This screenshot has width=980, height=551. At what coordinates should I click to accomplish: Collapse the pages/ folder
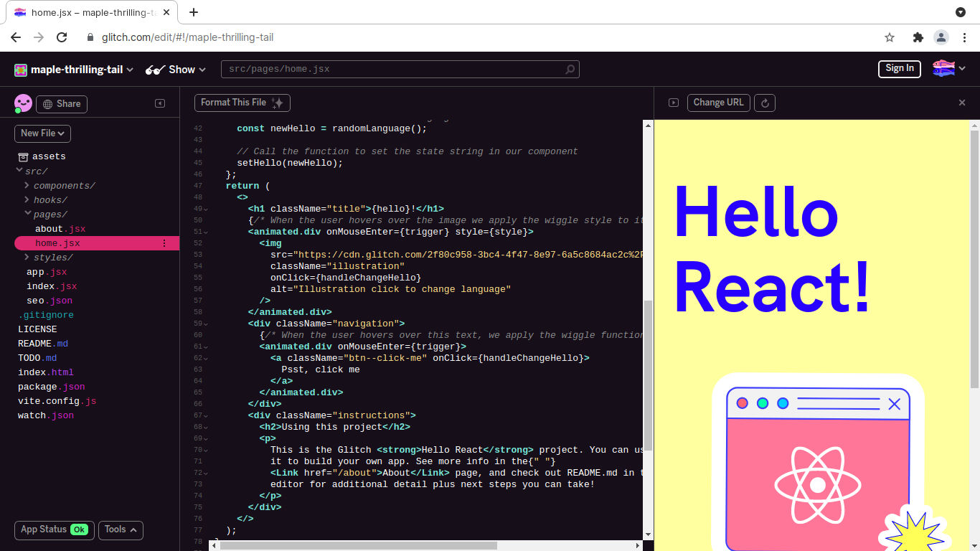[x=28, y=214]
